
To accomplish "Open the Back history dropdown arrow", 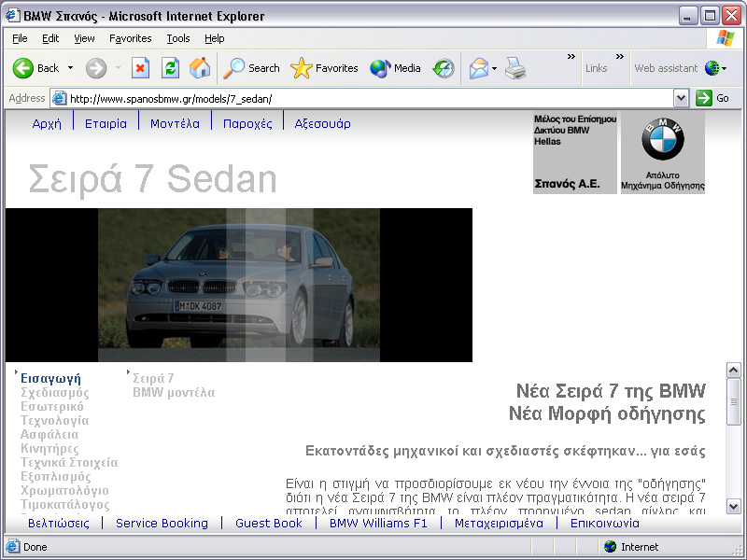I will point(71,68).
